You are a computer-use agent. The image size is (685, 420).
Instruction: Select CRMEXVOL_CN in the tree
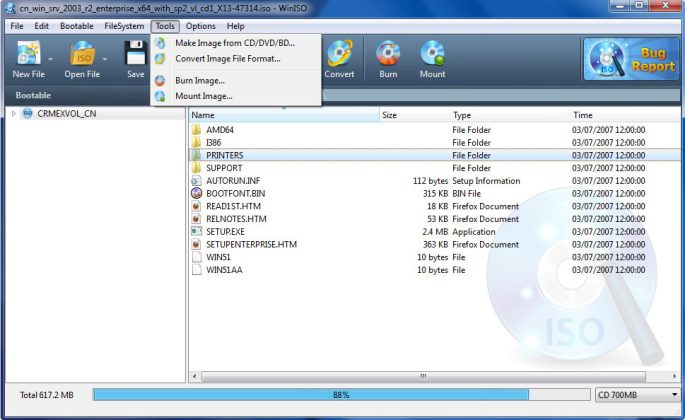(67, 114)
